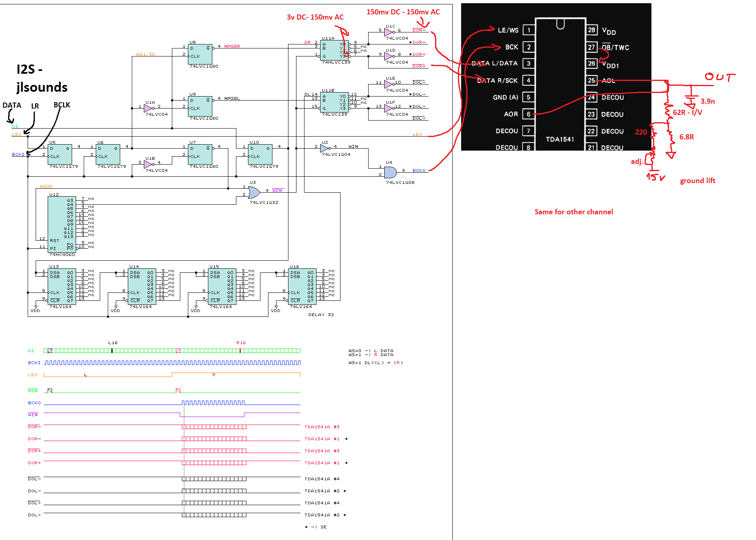Click the 'LE/WS' pin label
756x540 pixels.
[x=508, y=30]
